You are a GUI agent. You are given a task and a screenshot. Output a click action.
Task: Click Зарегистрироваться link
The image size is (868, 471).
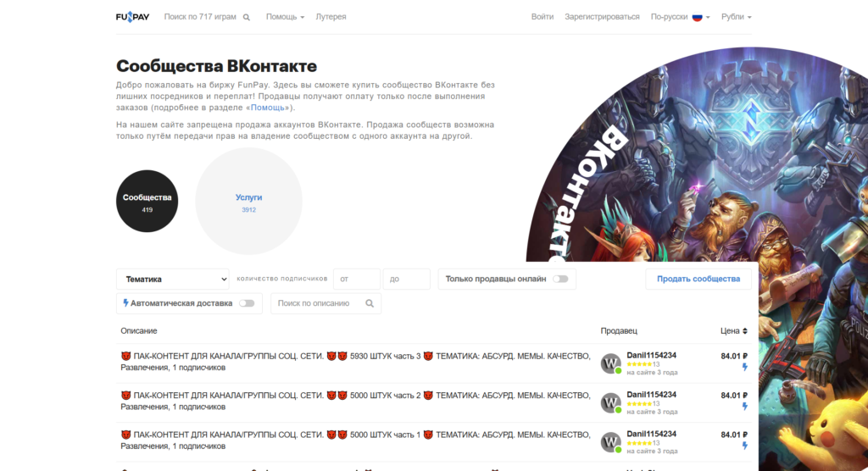click(x=602, y=17)
